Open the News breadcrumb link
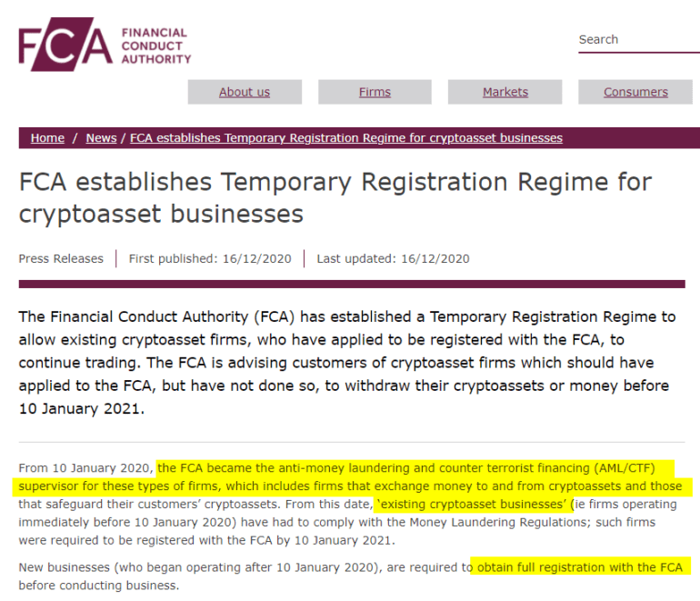This screenshot has height=601, width=700. 101,138
